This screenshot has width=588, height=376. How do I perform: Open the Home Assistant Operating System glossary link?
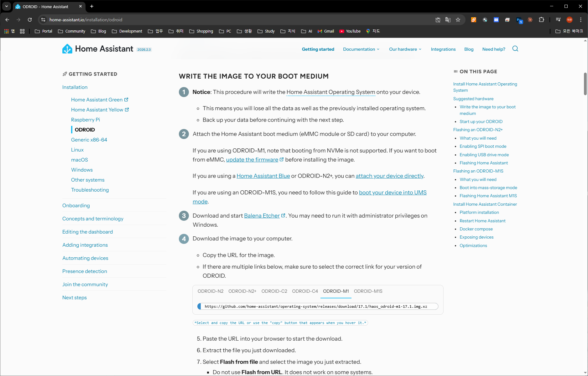pyautogui.click(x=331, y=92)
